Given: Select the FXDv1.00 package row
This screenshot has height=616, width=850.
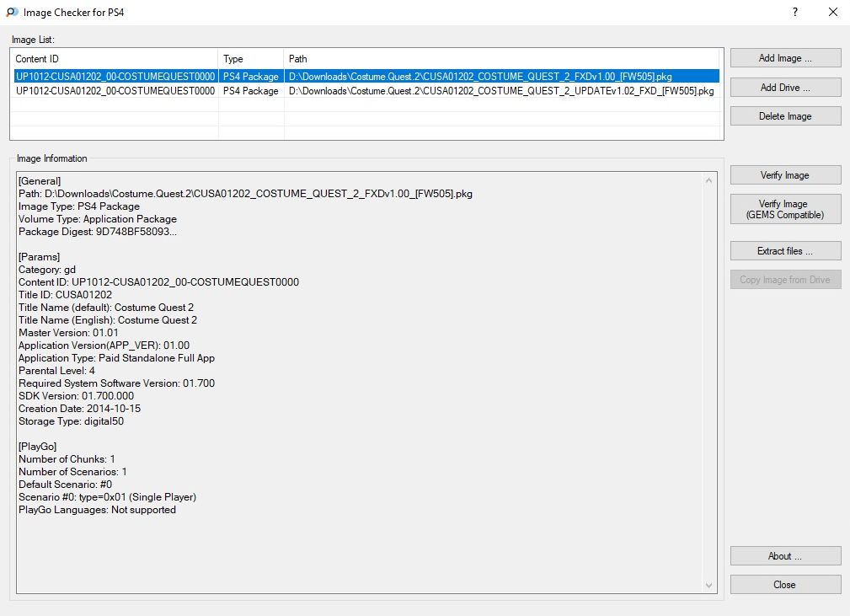Looking at the screenshot, I should 366,77.
